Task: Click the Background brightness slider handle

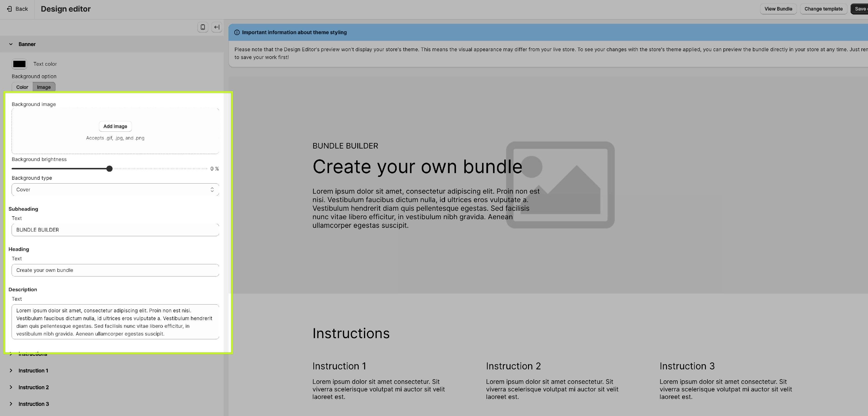Action: click(x=109, y=168)
